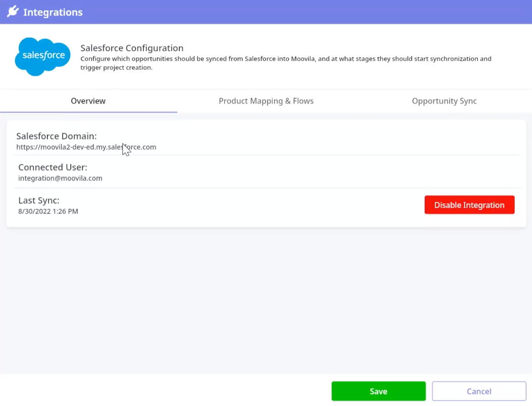Click the empty right side of the purple header bar
The image size is (532, 406).
(x=365, y=12)
